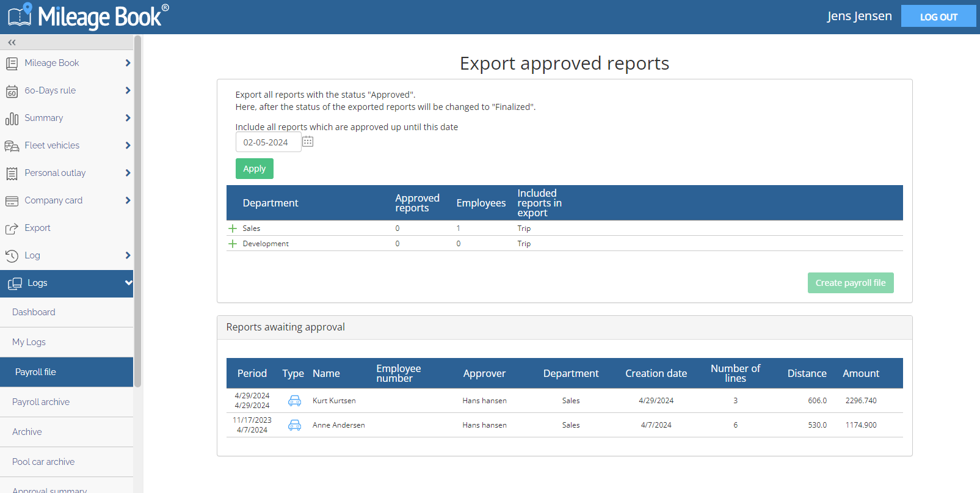This screenshot has height=493, width=980.
Task: Expand 60-Days rule submenu chevron
Action: tap(128, 90)
